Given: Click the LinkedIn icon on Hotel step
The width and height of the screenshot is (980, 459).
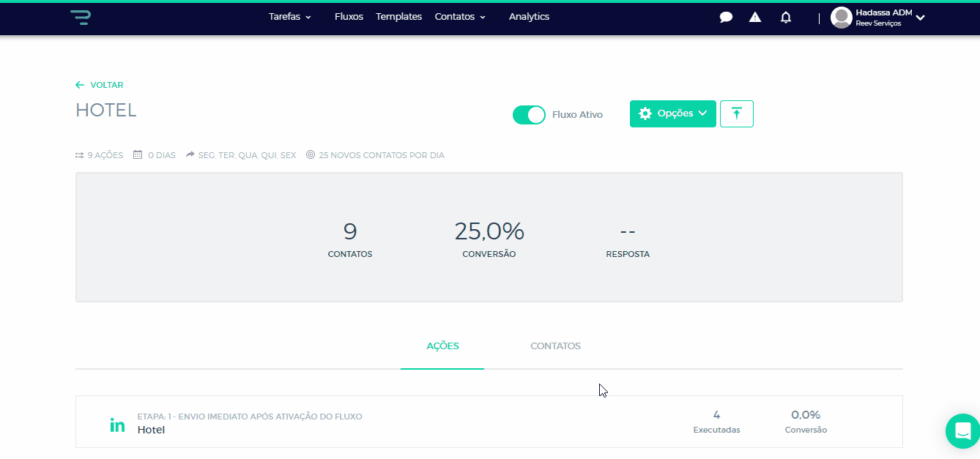Looking at the screenshot, I should click(x=117, y=425).
